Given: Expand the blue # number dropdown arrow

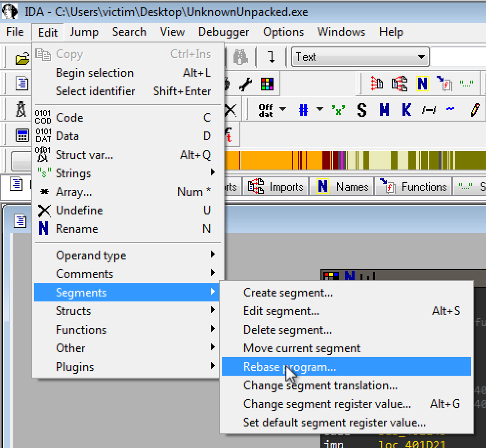Looking at the screenshot, I should coord(320,109).
